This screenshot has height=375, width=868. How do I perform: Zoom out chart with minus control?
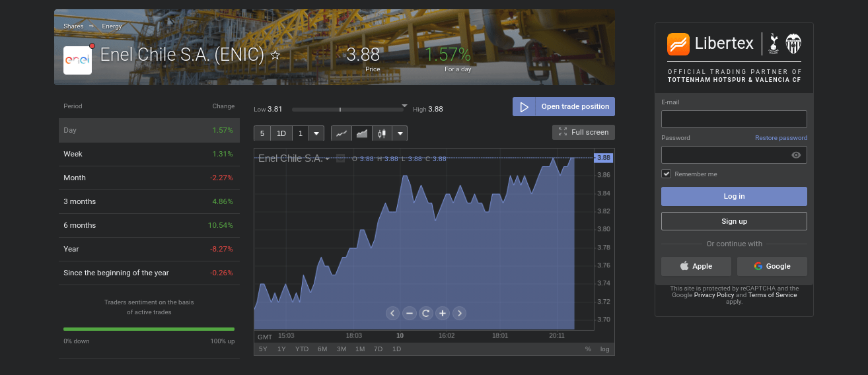pyautogui.click(x=410, y=314)
